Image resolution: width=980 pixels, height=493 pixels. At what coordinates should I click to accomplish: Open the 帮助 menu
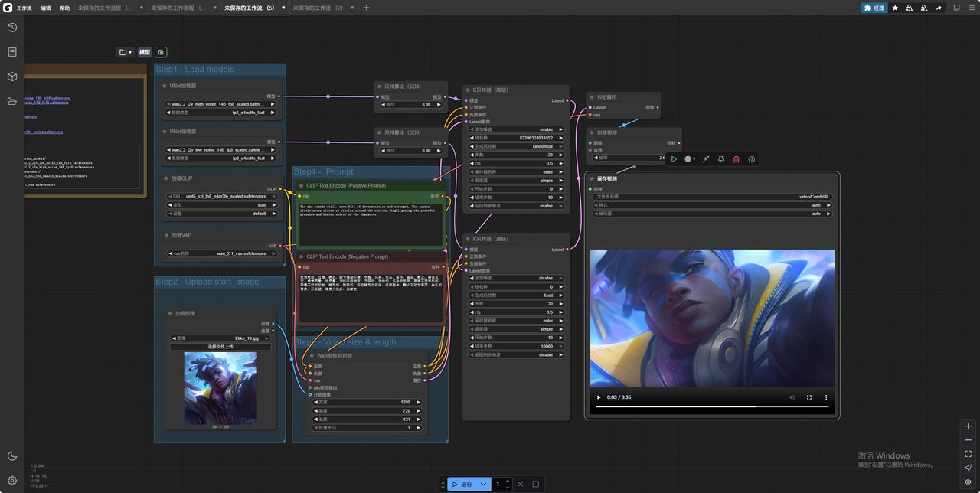pos(65,8)
